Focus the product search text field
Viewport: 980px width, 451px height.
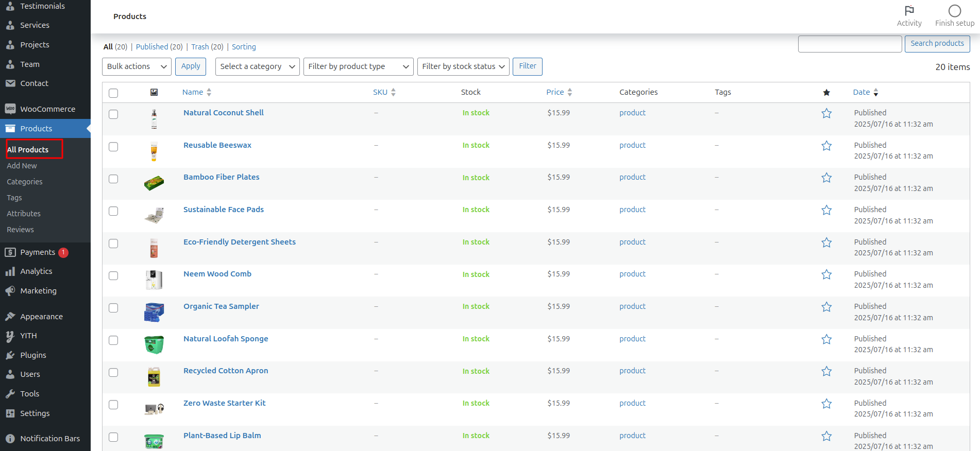(x=850, y=44)
